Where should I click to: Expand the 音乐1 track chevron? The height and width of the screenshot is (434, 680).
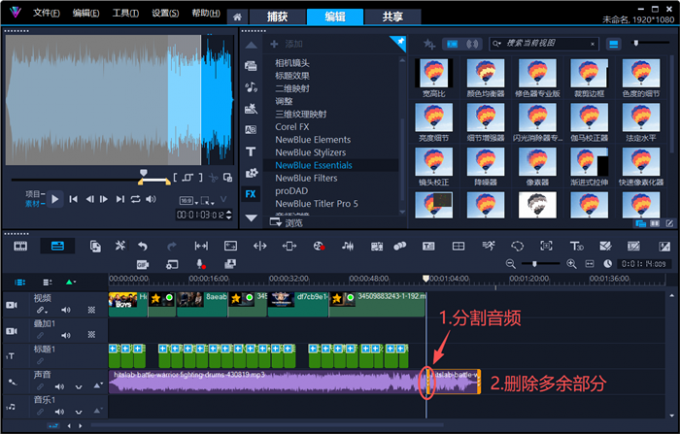(78, 412)
